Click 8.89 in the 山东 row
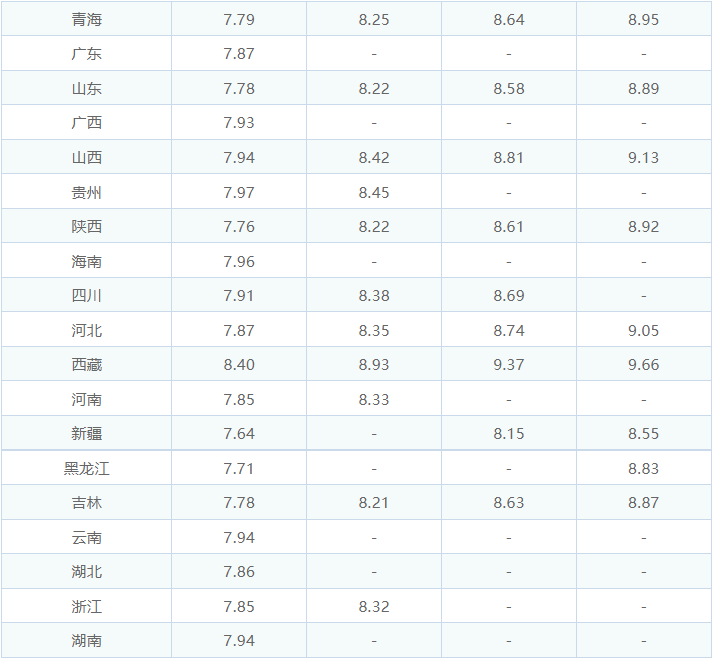The image size is (714, 662). pos(643,88)
